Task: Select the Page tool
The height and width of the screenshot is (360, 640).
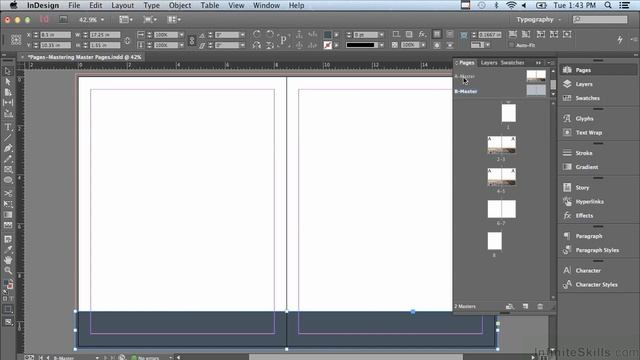Action: pyautogui.click(x=8, y=92)
